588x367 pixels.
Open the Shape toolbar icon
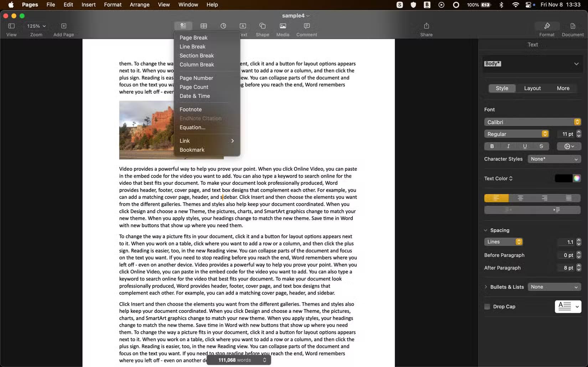pos(262,26)
